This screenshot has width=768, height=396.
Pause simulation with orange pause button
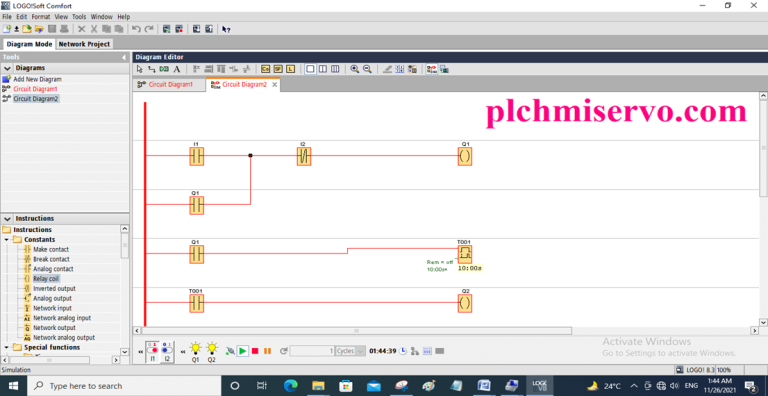coord(267,351)
